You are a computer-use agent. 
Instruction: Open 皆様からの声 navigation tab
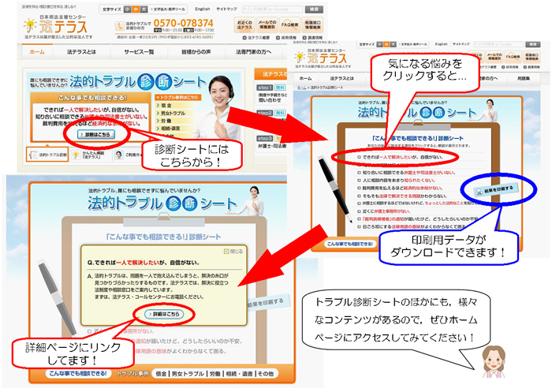[196, 52]
